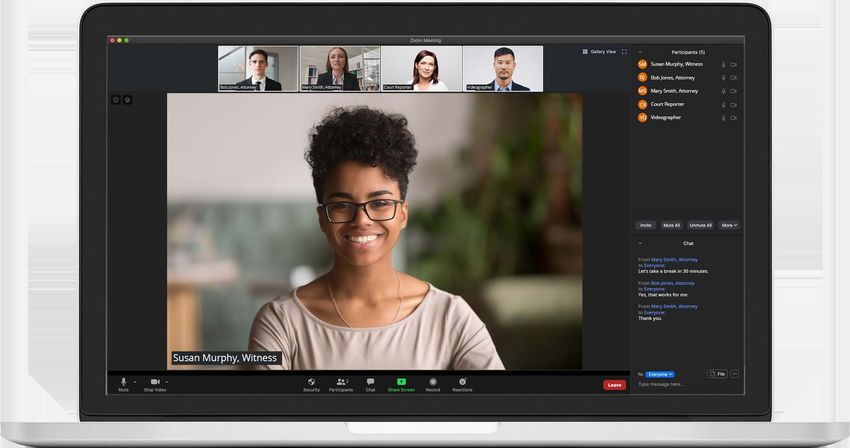Click 'Yes, that works for me.' message
Viewport: 850px width, 448px height.
663,295
